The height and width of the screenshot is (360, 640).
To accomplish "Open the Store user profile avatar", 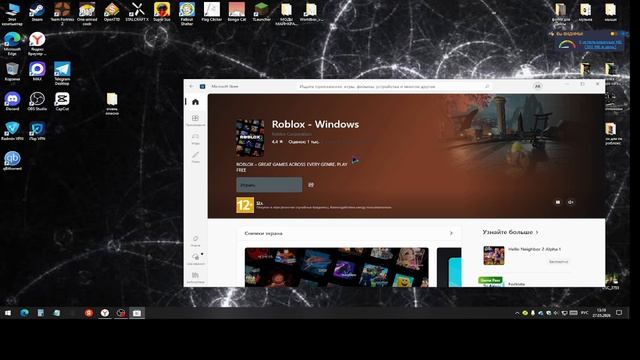I will point(538,86).
